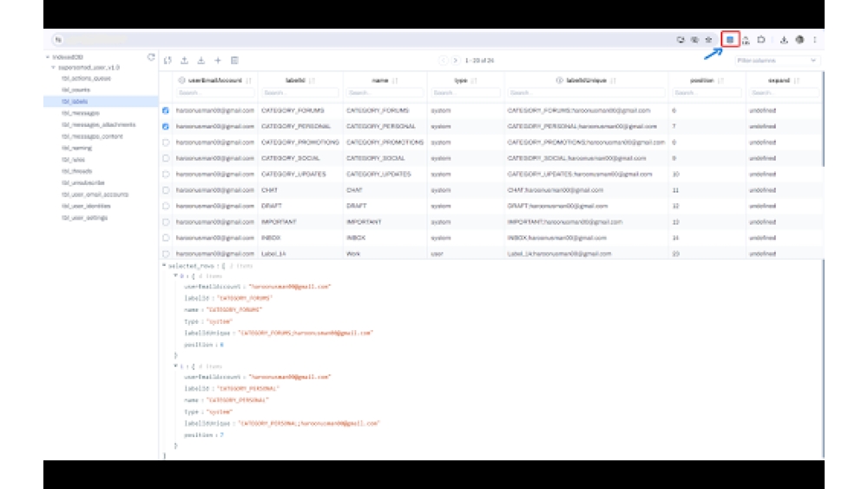Click column handle next to expand header
Viewport: 868px width, 489px height.
pos(796,80)
